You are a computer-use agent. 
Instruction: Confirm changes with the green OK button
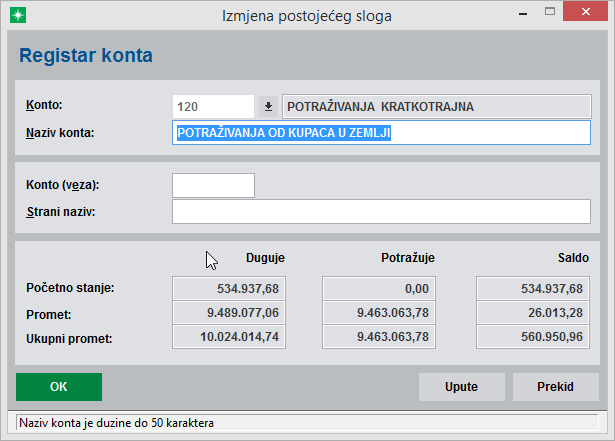click(x=59, y=387)
